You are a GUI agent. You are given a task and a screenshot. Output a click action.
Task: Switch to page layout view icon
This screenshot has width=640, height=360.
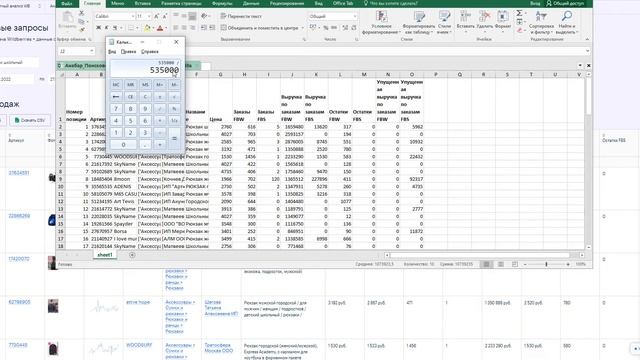[x=500, y=264]
